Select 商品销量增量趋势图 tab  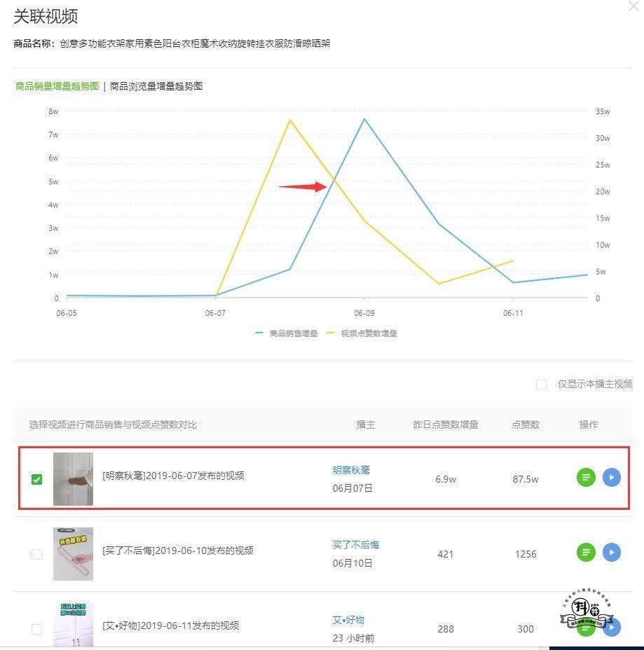pyautogui.click(x=57, y=86)
